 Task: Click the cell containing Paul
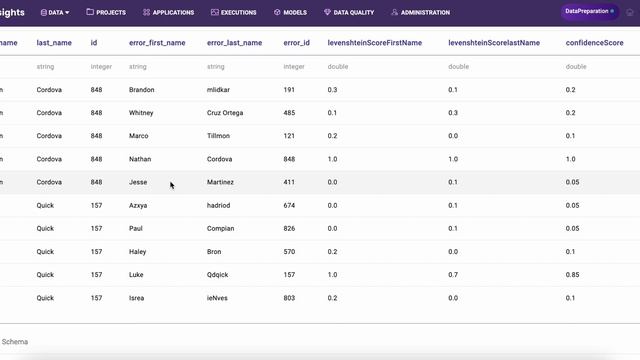coord(136,229)
